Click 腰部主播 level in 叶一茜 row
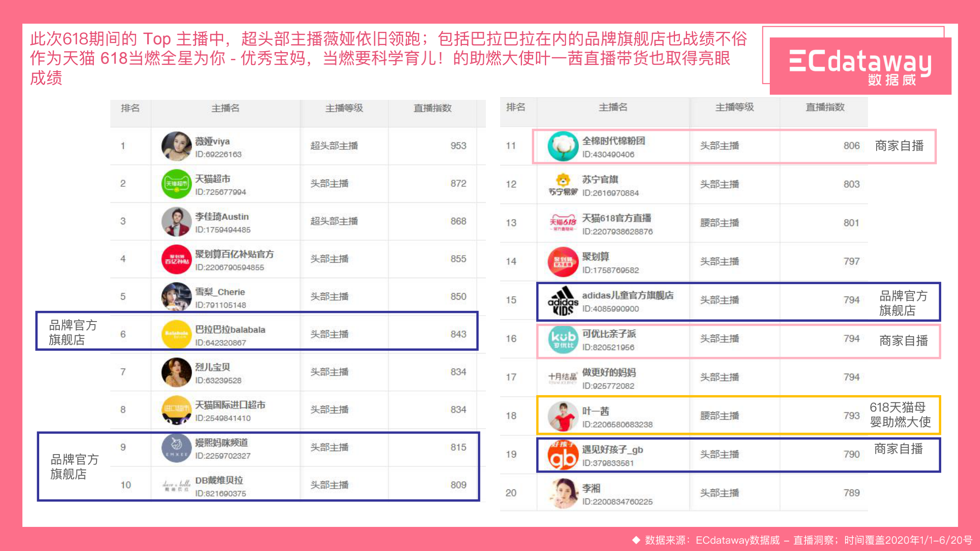Viewport: 980px width, 551px height. click(719, 416)
